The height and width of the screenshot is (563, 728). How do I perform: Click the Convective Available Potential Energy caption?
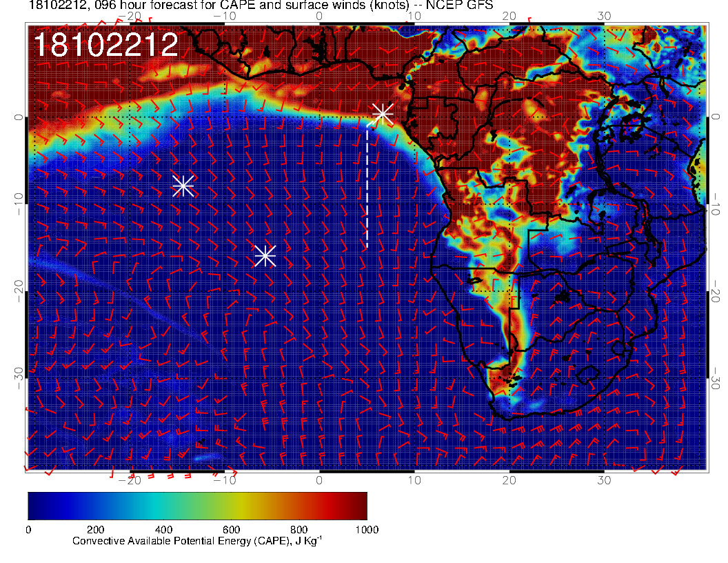197,541
